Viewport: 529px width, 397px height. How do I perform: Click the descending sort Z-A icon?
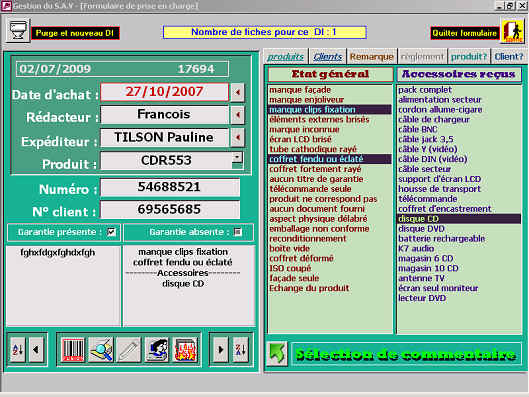[x=240, y=350]
